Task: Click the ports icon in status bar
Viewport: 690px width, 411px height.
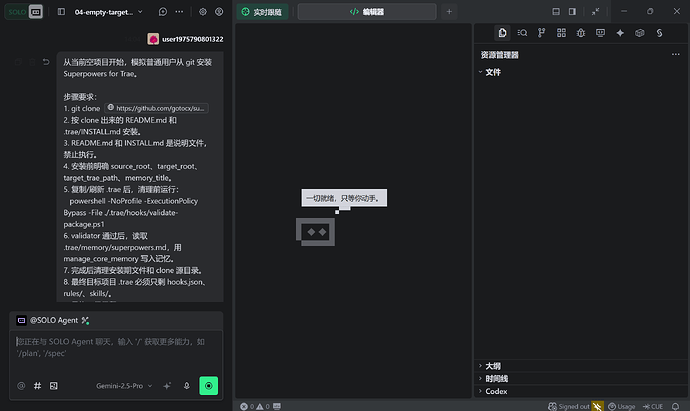Action: [277, 406]
